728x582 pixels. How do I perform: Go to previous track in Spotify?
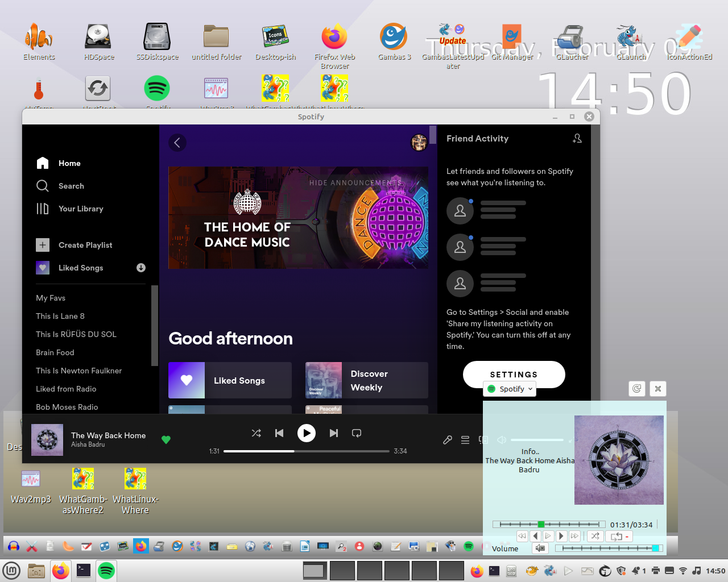click(279, 433)
